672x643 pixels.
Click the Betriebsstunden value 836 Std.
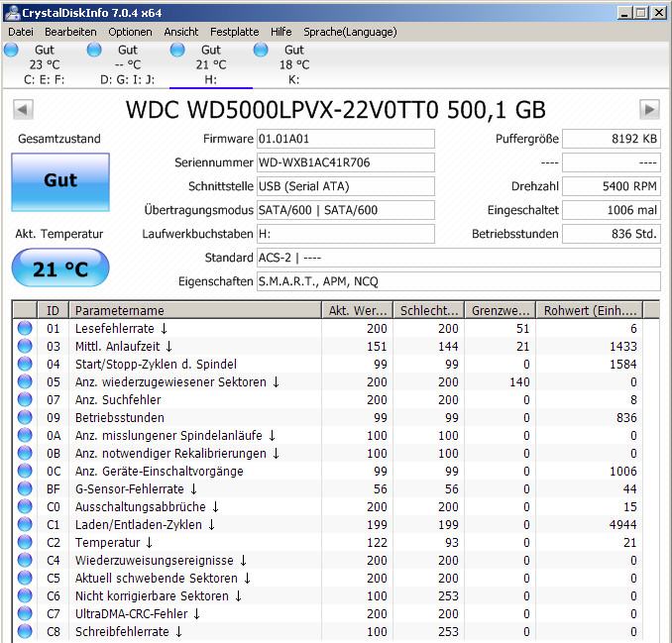(x=612, y=234)
